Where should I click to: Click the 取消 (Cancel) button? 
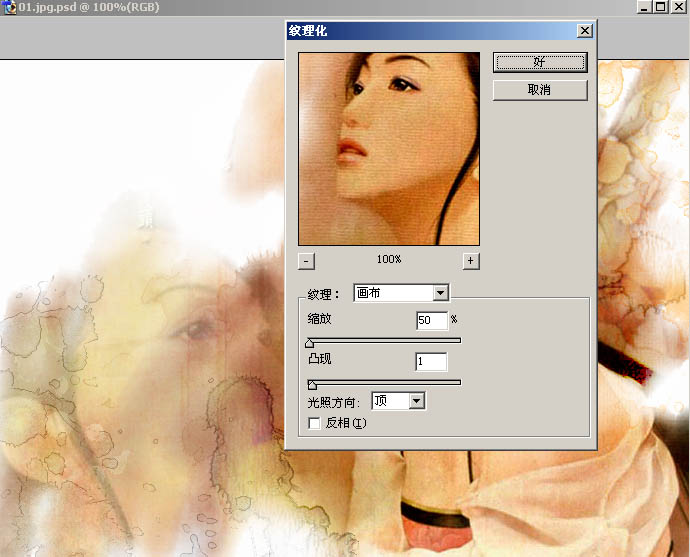(540, 90)
